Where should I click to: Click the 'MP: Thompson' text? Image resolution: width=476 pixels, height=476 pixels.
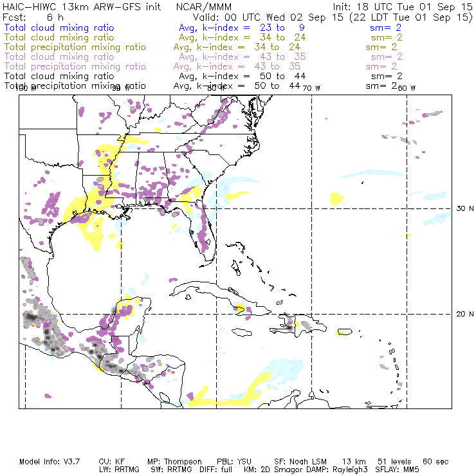click(174, 462)
